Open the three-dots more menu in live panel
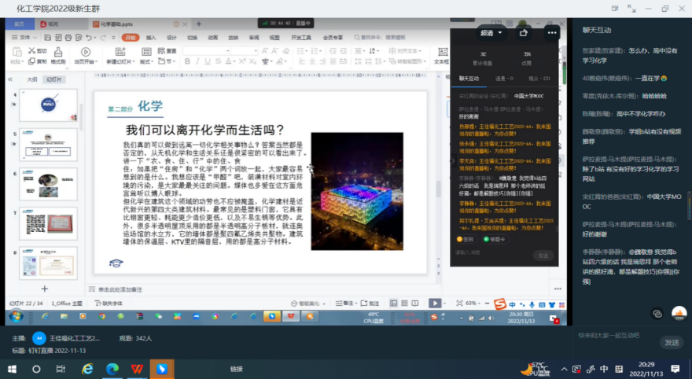Screen dimensions: 693x380 (552, 33)
